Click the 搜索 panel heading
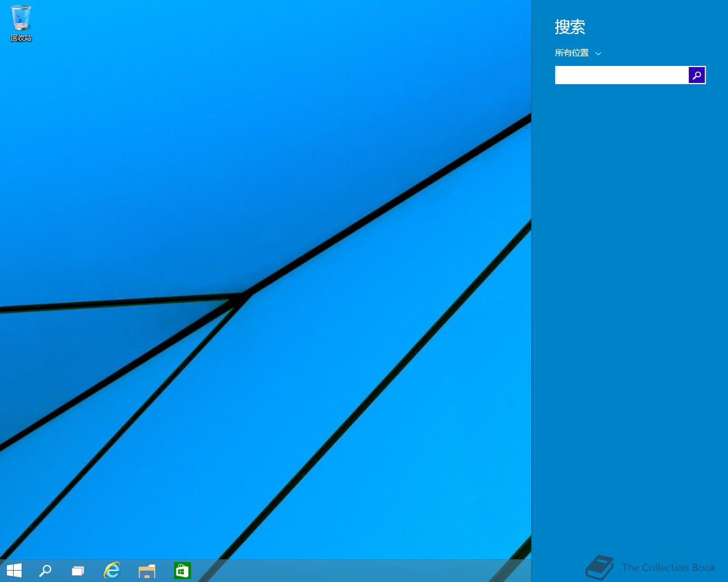This screenshot has width=728, height=582. pos(570,27)
